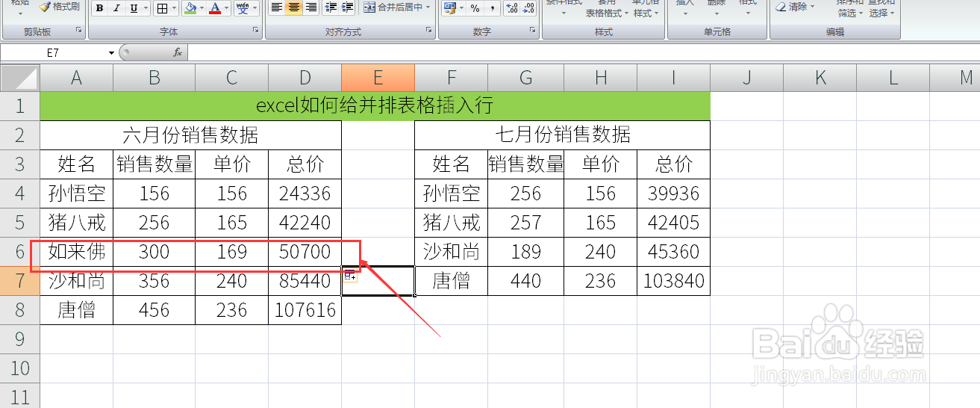Open underline style dropdown arrow

[x=146, y=8]
